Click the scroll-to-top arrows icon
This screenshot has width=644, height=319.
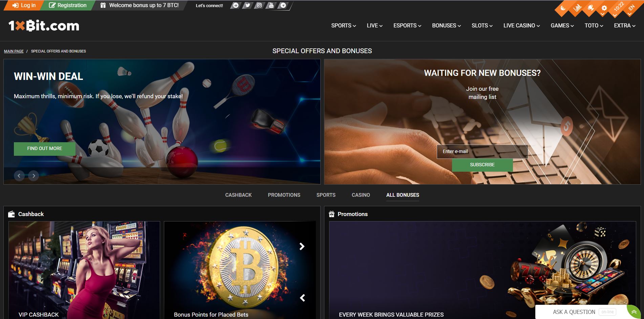[x=634, y=312]
